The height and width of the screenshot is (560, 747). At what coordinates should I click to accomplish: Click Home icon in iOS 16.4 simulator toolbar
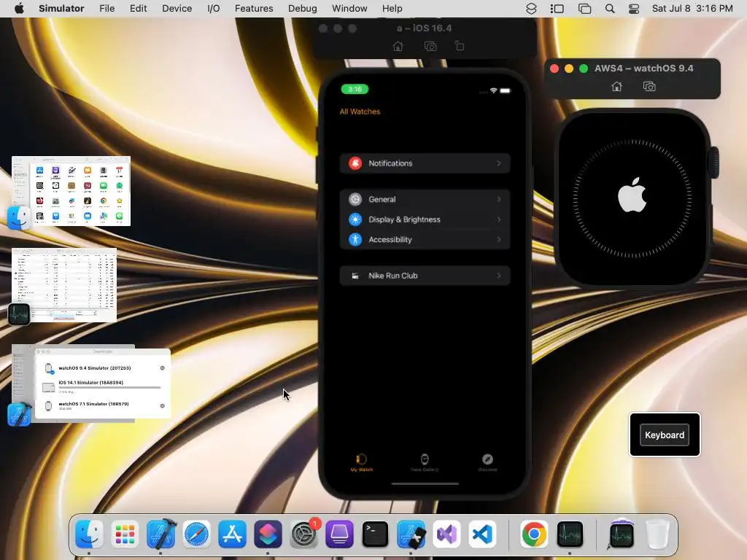coord(398,46)
